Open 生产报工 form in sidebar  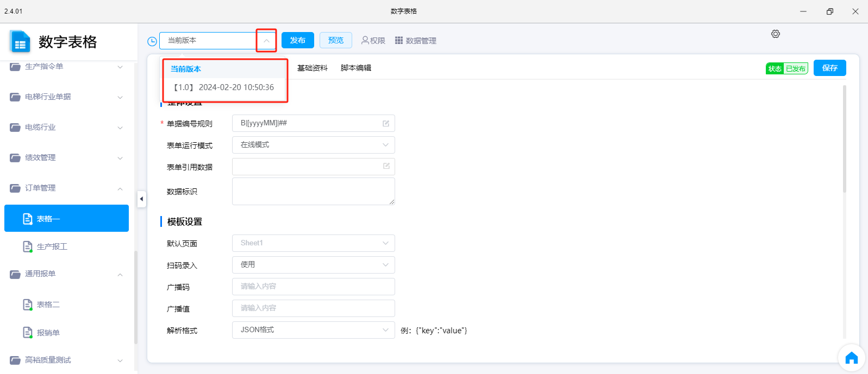pos(52,246)
